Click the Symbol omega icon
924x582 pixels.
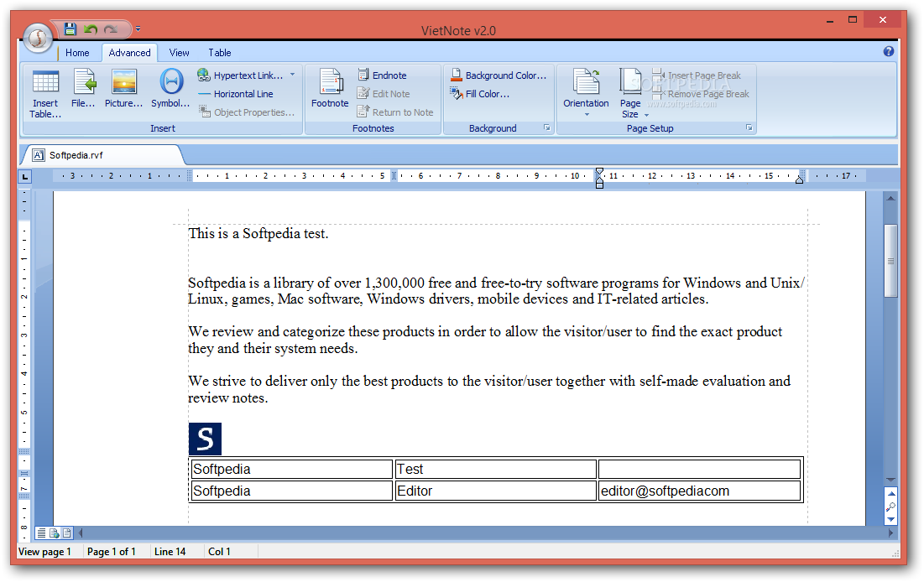(x=171, y=81)
